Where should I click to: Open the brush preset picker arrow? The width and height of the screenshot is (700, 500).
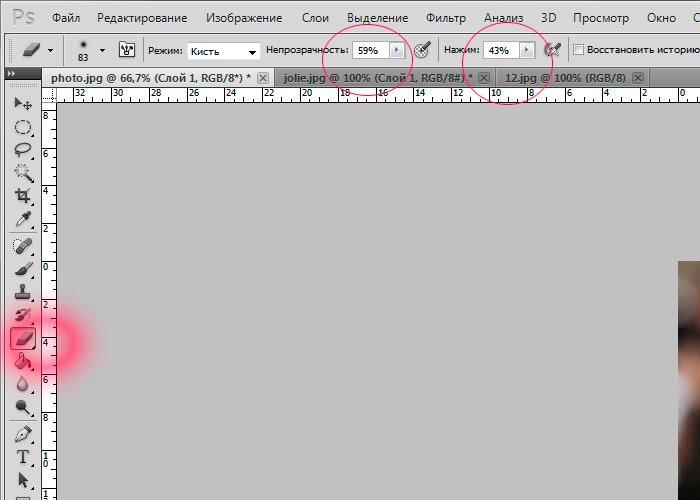tap(101, 50)
